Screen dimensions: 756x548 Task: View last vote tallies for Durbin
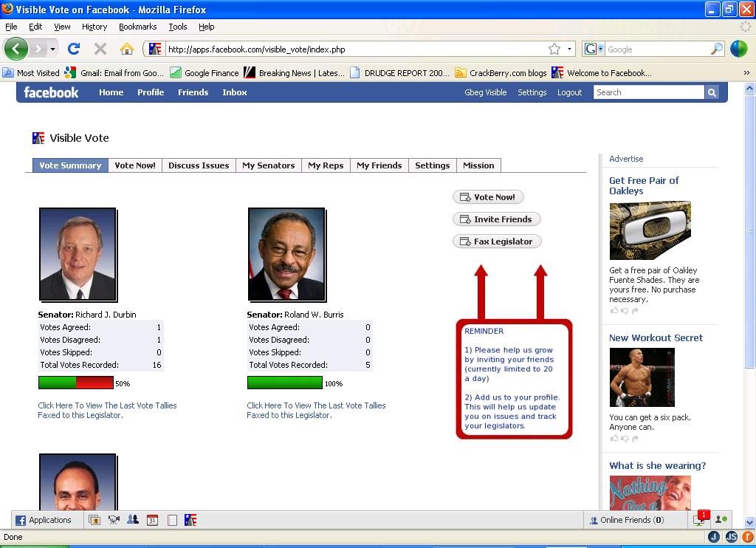[107, 410]
